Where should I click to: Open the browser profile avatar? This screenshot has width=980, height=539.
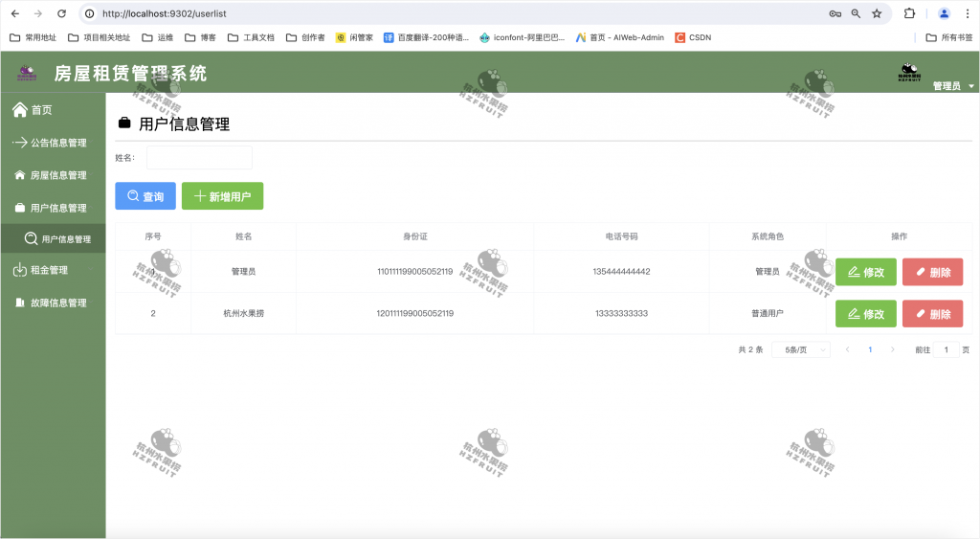(x=944, y=13)
